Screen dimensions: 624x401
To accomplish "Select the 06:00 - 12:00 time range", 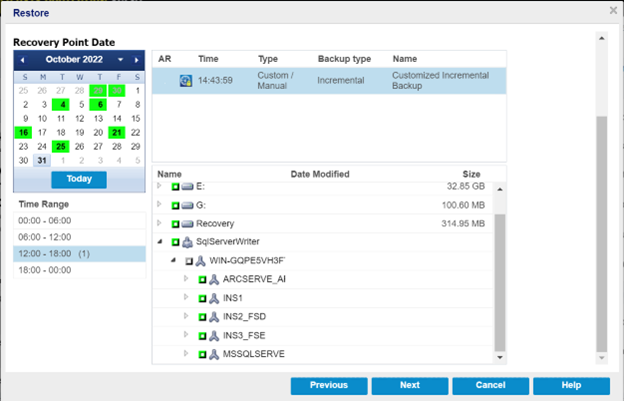I will pos(80,237).
